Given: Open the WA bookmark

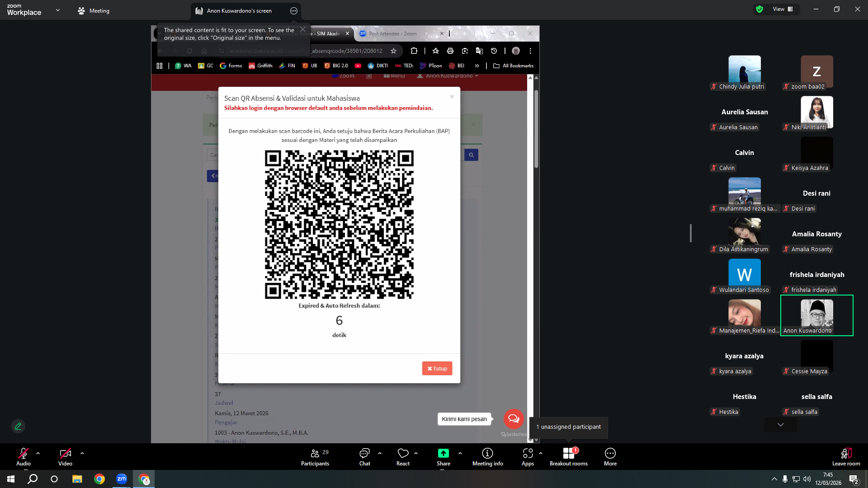Looking at the screenshot, I should click(183, 66).
